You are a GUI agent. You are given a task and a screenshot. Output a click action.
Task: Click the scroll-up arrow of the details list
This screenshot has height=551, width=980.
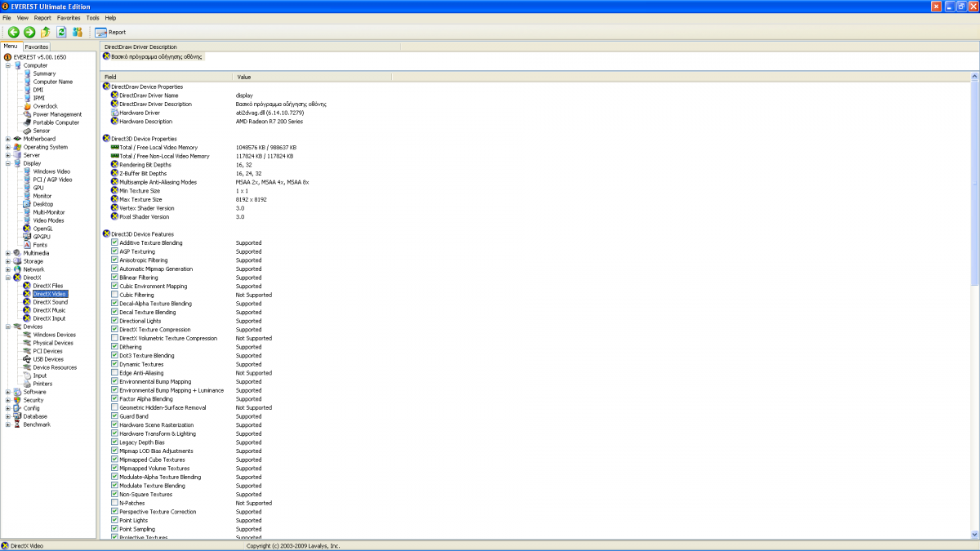coord(974,77)
